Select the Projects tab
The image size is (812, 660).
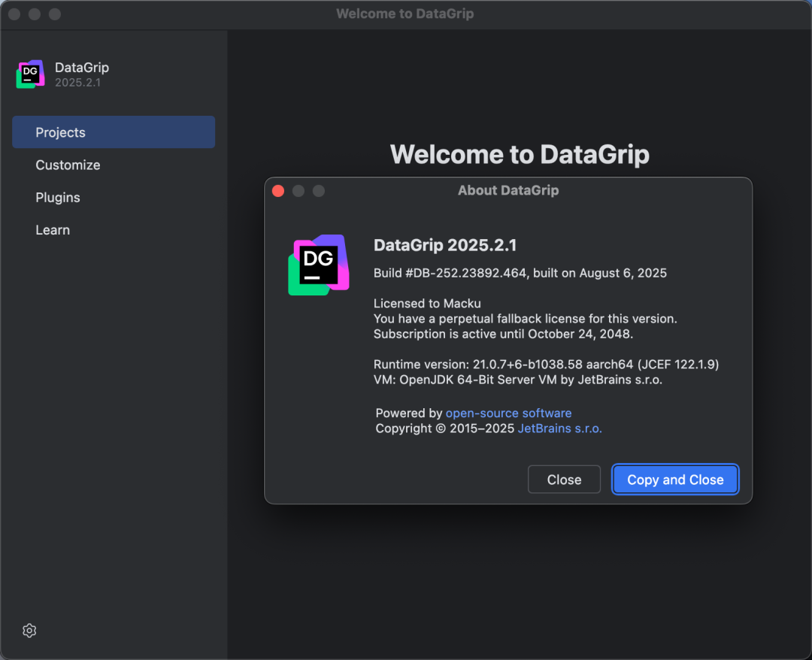(x=114, y=132)
